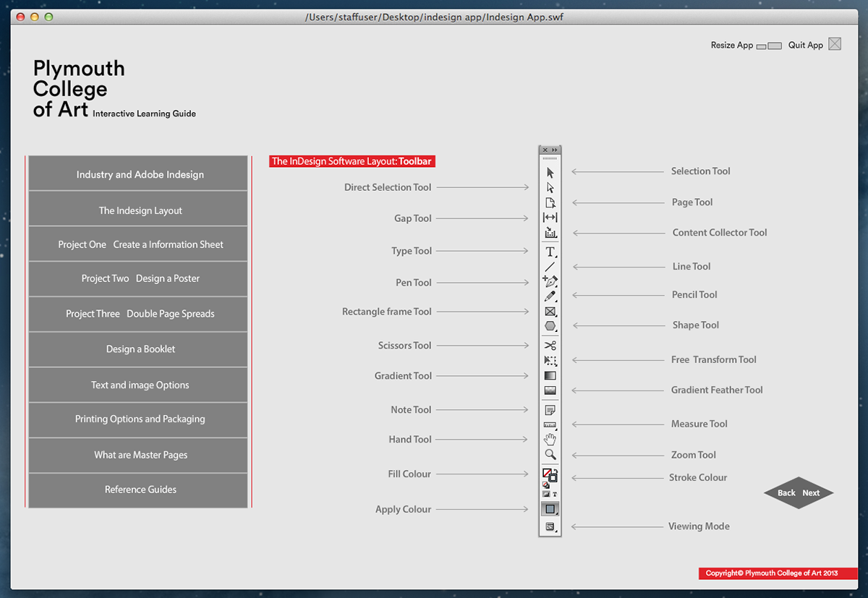Click the Rectangle frame Tool label

387,312
